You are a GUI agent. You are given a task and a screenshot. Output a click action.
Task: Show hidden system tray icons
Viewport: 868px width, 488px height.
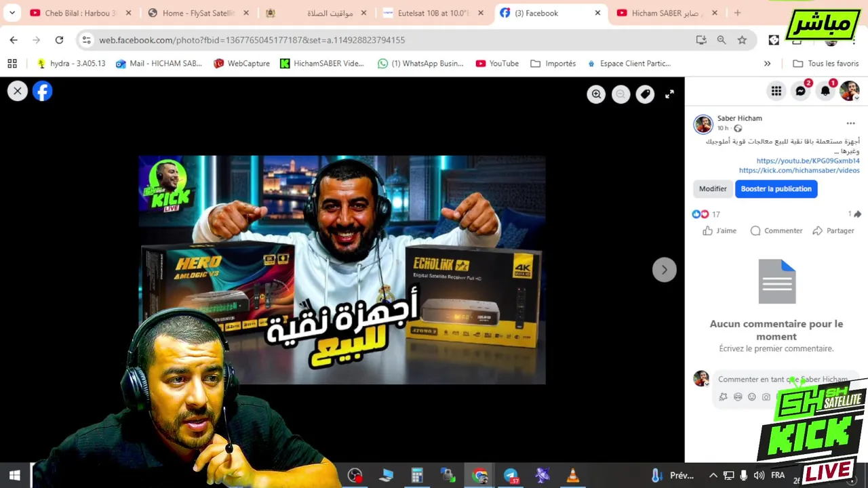pyautogui.click(x=713, y=476)
